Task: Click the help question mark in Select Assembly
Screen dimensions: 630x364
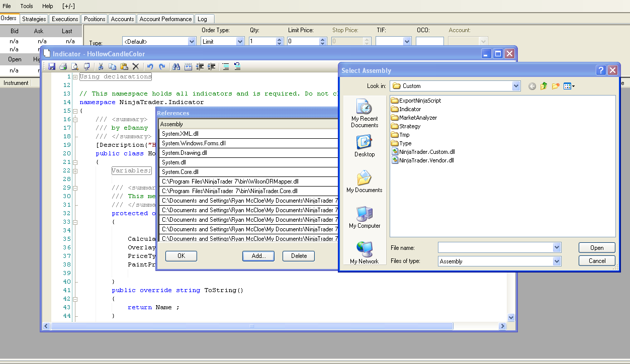Action: [601, 70]
